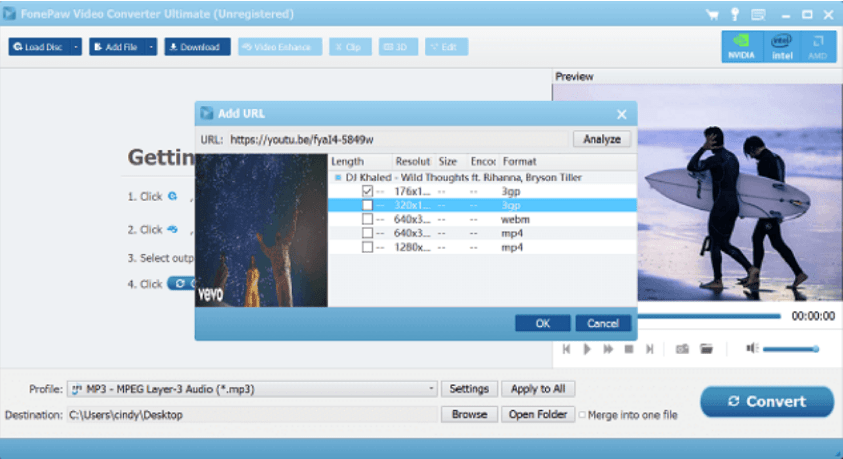Click the previous track playback button
This screenshot has width=843, height=459.
(566, 349)
